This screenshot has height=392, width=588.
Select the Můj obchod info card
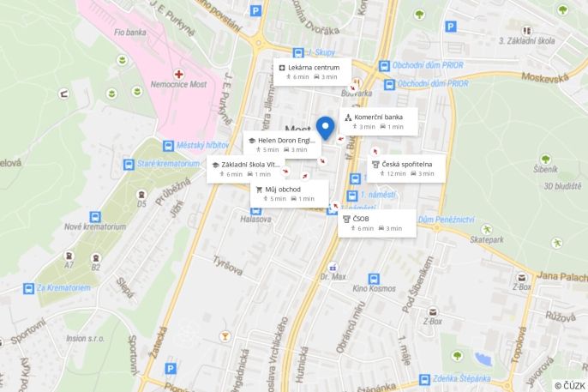290,194
